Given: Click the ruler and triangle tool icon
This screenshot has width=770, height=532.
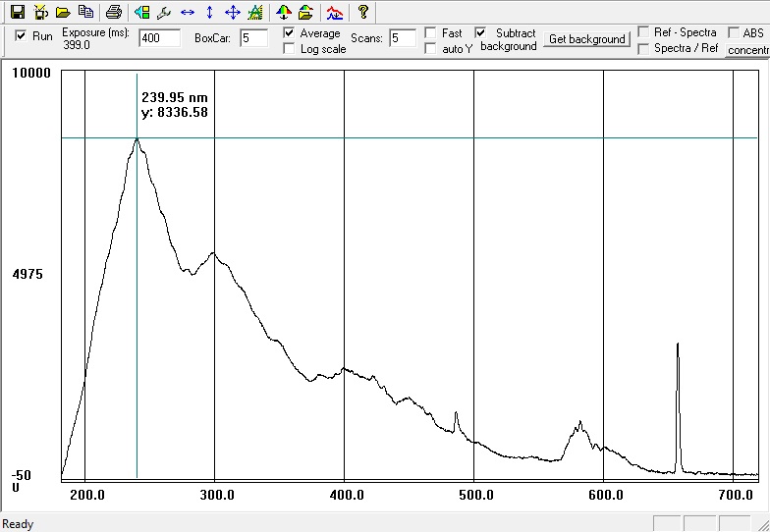Looking at the screenshot, I should pos(255,12).
